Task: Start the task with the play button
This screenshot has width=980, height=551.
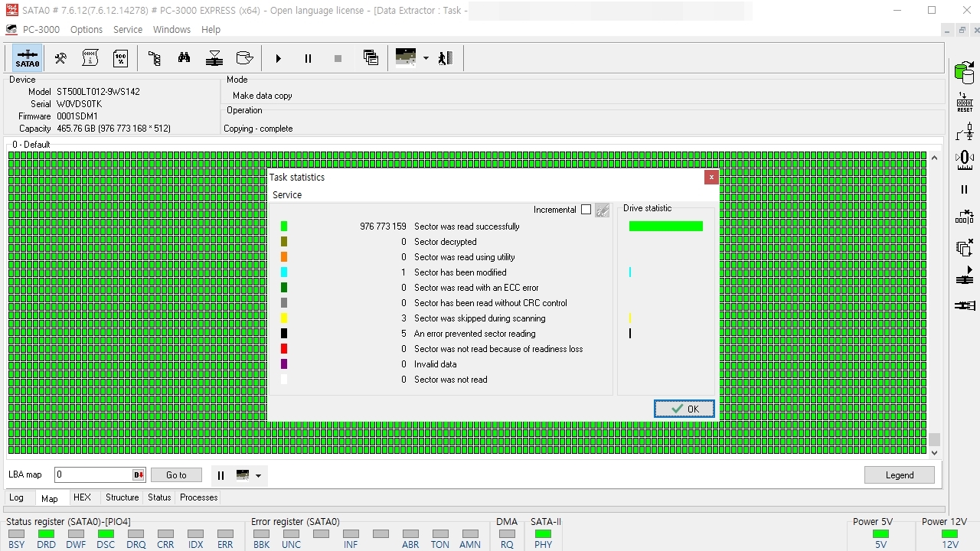Action: [x=278, y=58]
